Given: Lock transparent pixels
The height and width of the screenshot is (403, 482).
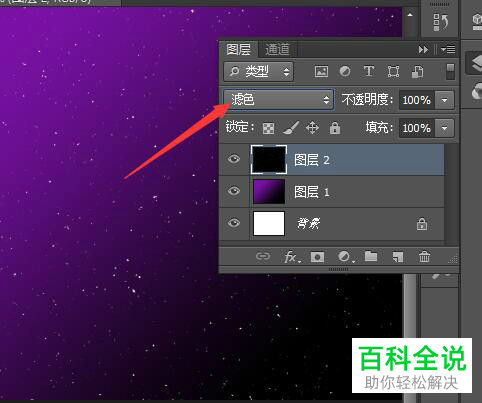Looking at the screenshot, I should tap(269, 128).
